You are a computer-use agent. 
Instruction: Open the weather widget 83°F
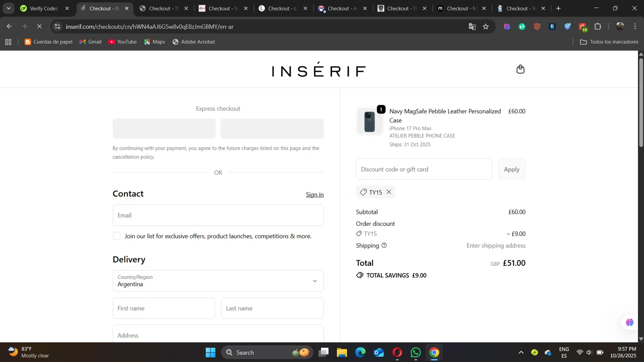(x=29, y=352)
